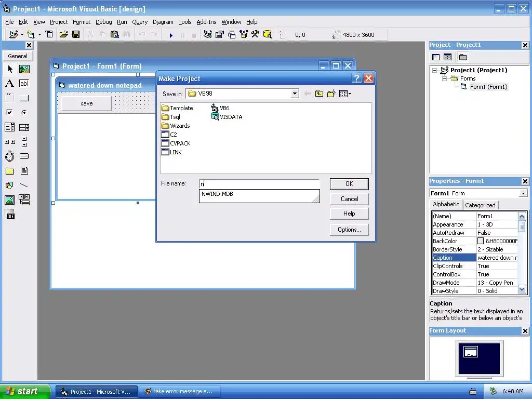This screenshot has height=399, width=532.
Task: Click Up One Level in Make Project dialog
Action: click(x=319, y=94)
